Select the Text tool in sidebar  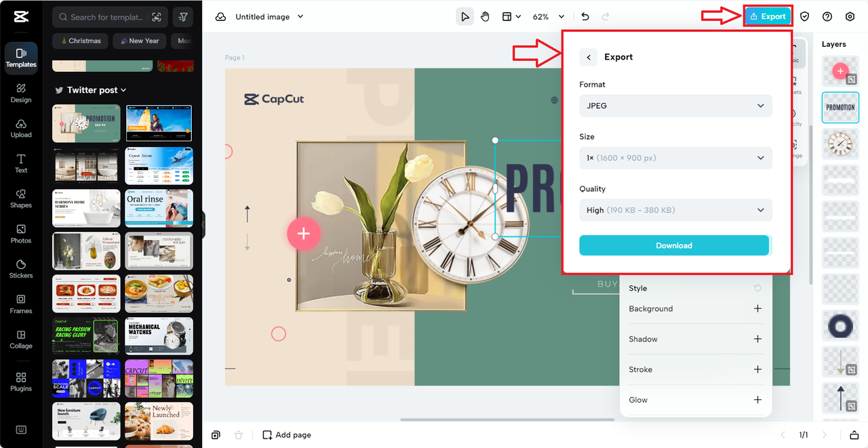click(21, 163)
